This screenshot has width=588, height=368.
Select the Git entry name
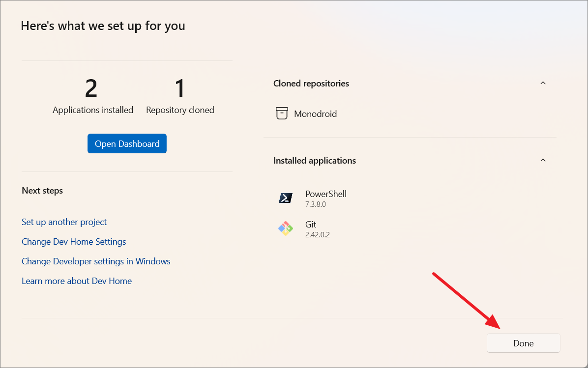point(311,225)
